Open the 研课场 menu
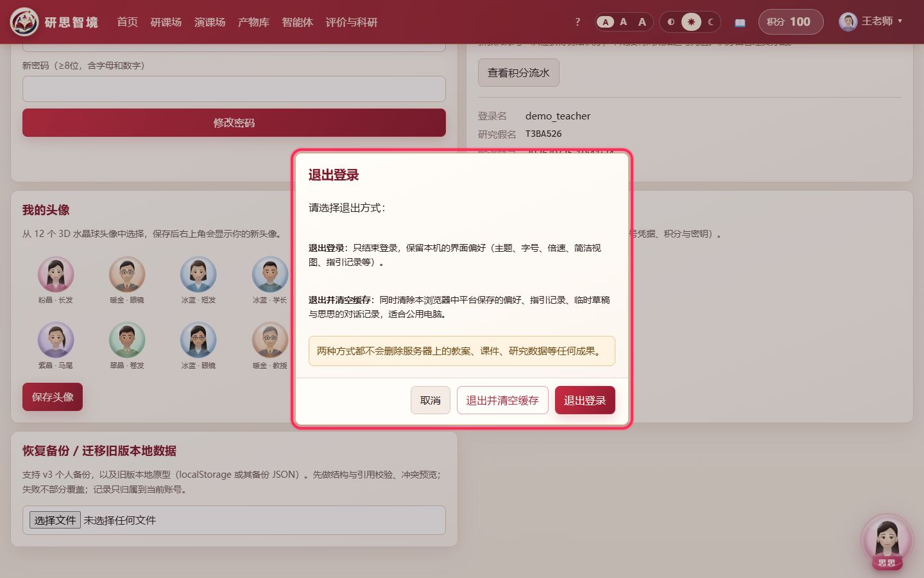 [x=166, y=22]
